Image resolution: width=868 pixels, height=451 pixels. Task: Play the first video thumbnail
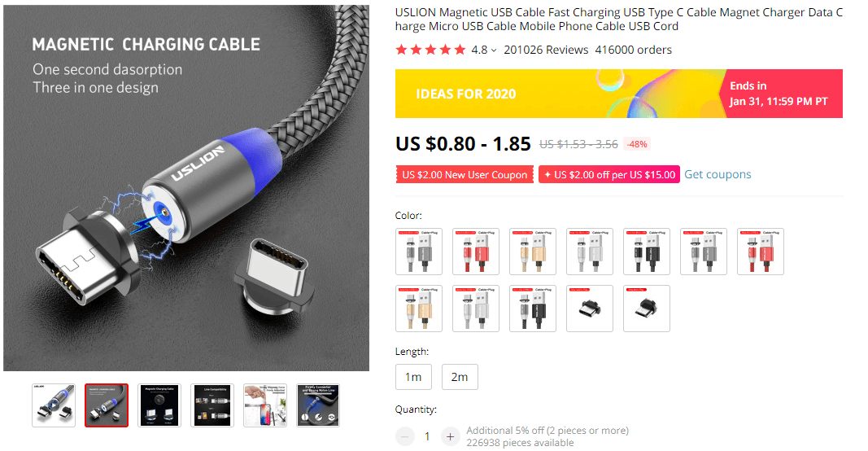[53, 405]
